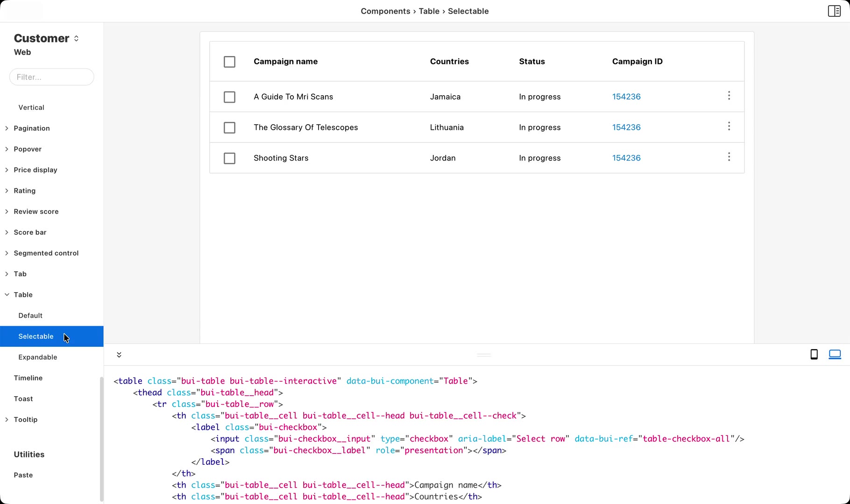Expand the Score bar section
Image resolution: width=850 pixels, height=504 pixels.
pyautogui.click(x=7, y=232)
